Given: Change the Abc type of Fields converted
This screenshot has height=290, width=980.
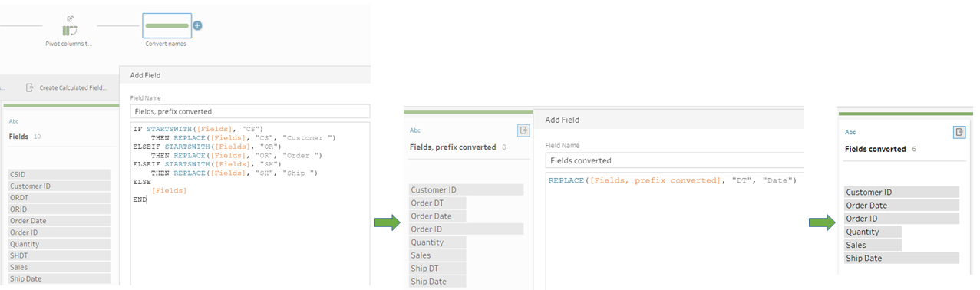Looking at the screenshot, I should tap(850, 132).
